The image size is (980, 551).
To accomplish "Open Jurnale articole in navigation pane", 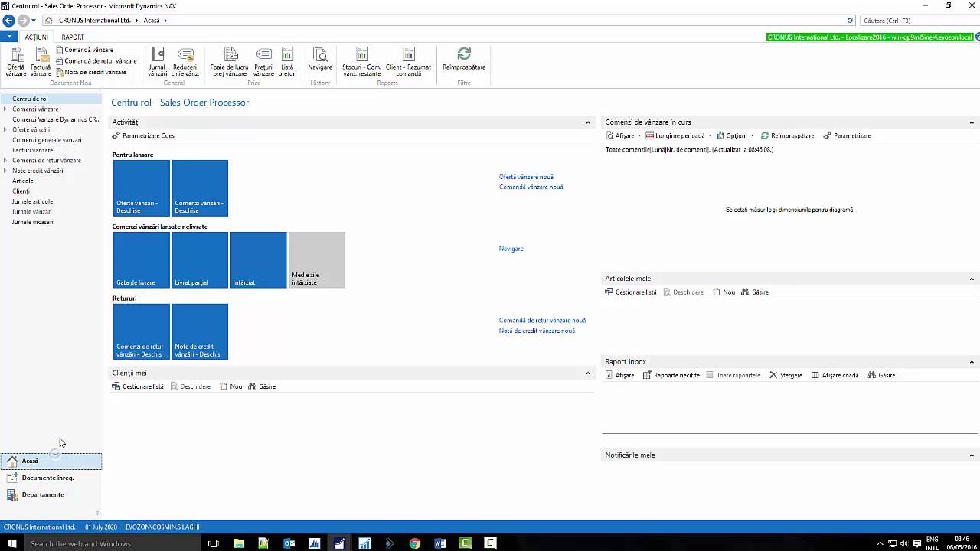I will click(32, 201).
